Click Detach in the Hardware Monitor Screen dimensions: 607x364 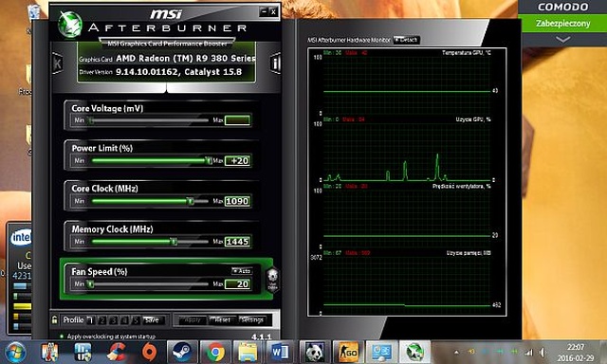coord(407,40)
